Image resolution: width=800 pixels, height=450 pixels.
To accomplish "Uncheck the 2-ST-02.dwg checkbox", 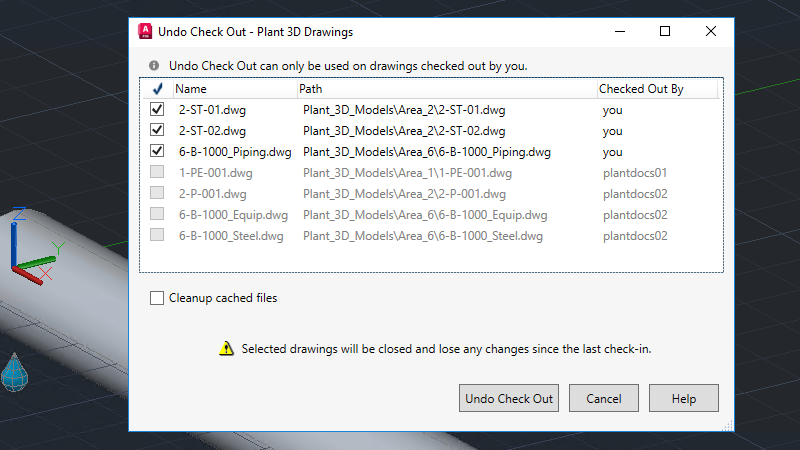I will tap(157, 131).
